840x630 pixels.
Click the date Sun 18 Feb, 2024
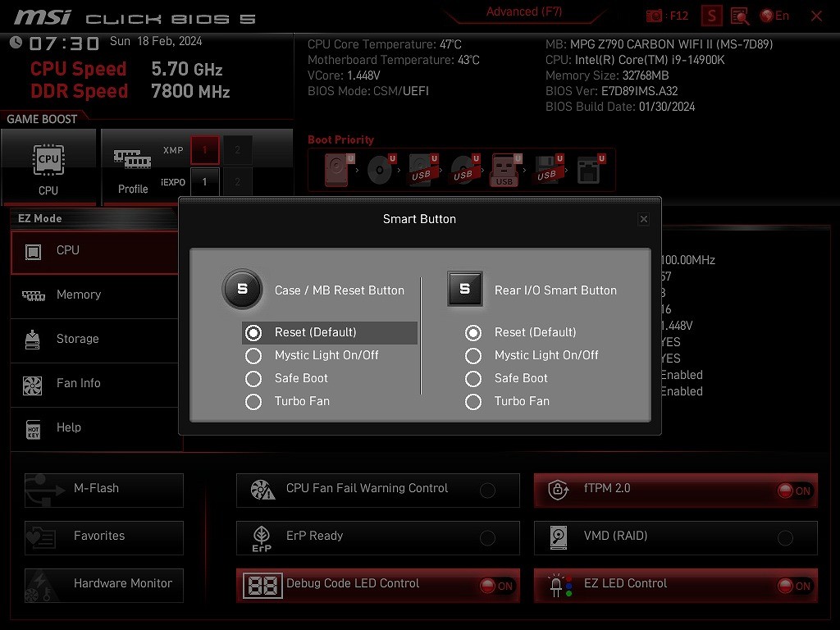coord(156,41)
